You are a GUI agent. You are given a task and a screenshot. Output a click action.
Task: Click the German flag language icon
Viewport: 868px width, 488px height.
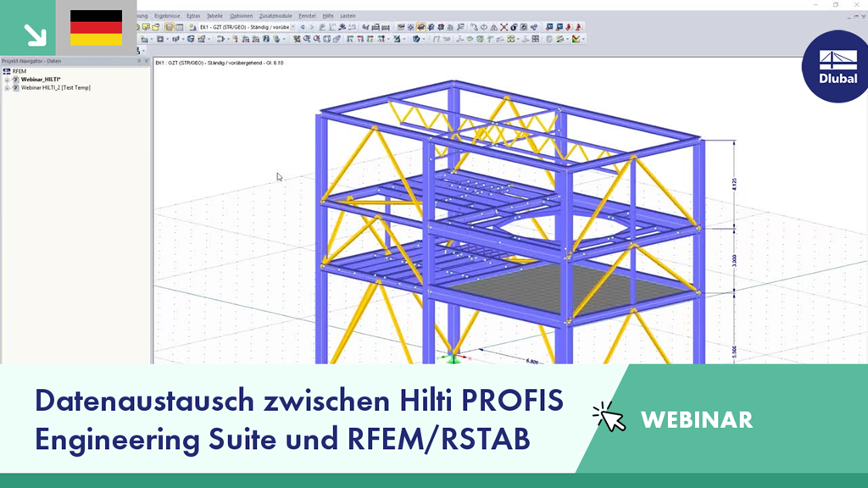(x=97, y=28)
